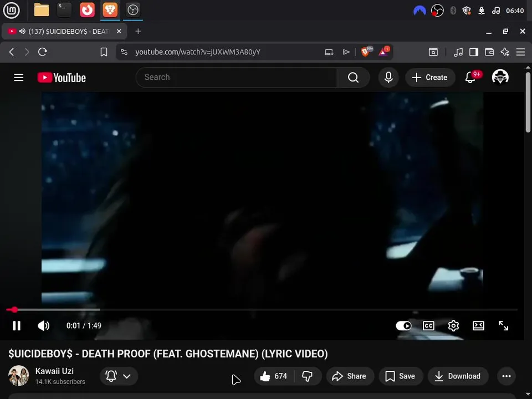The width and height of the screenshot is (532, 399).
Task: Select the $UICIDEBOY$ YouTube browser tab
Action: pyautogui.click(x=64, y=32)
